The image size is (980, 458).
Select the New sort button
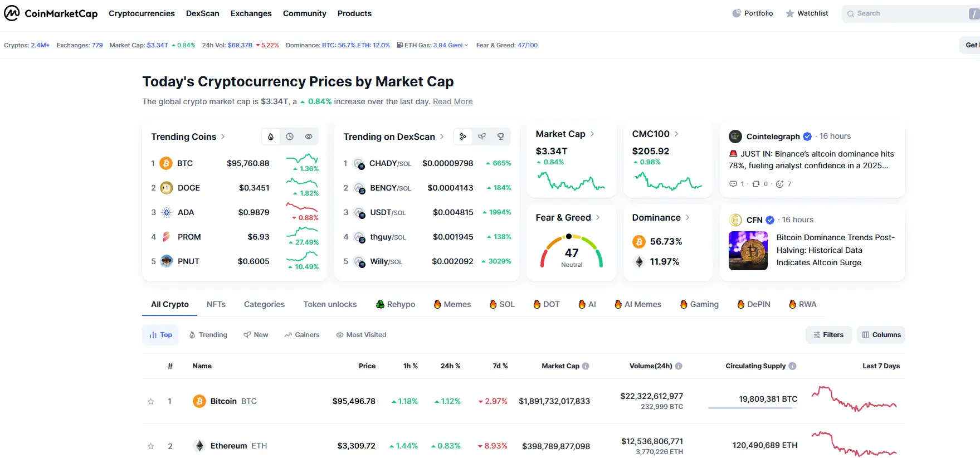(256, 335)
